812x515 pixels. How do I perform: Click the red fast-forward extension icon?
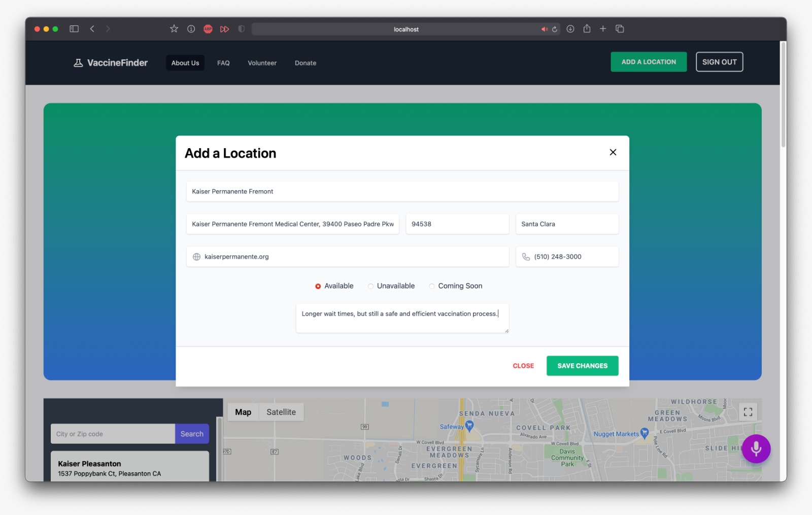coord(224,29)
